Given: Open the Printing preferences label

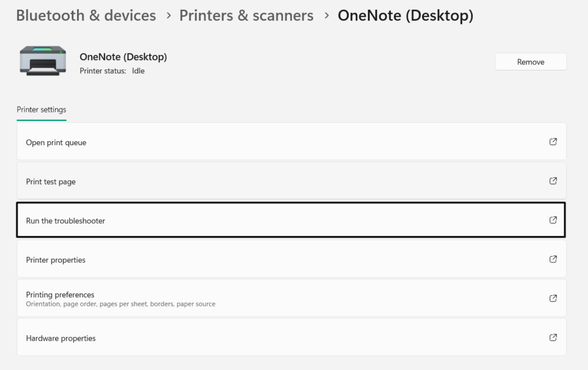Looking at the screenshot, I should 60,295.
